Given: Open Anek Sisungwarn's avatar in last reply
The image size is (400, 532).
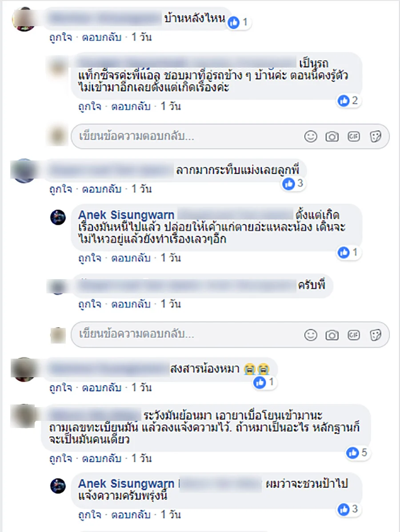Looking at the screenshot, I should point(58,486).
